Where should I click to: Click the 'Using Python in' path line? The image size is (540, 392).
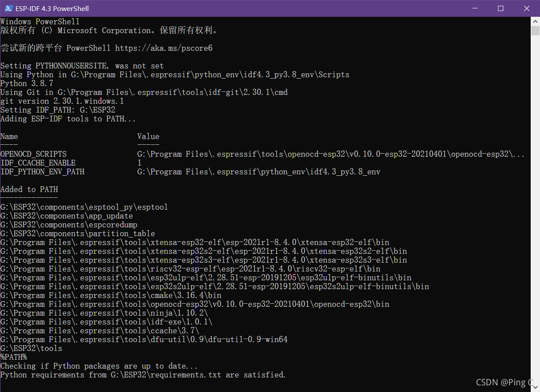click(175, 75)
